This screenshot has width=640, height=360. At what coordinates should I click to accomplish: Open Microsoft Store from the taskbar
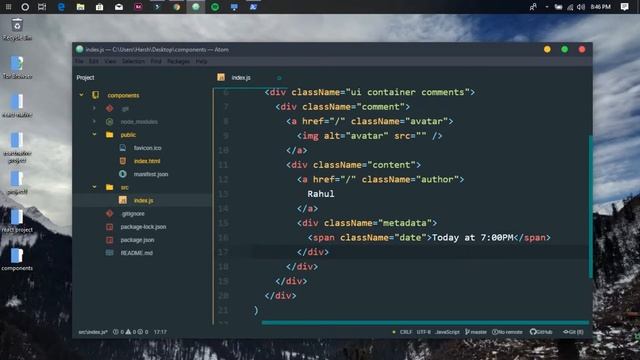tap(99, 7)
